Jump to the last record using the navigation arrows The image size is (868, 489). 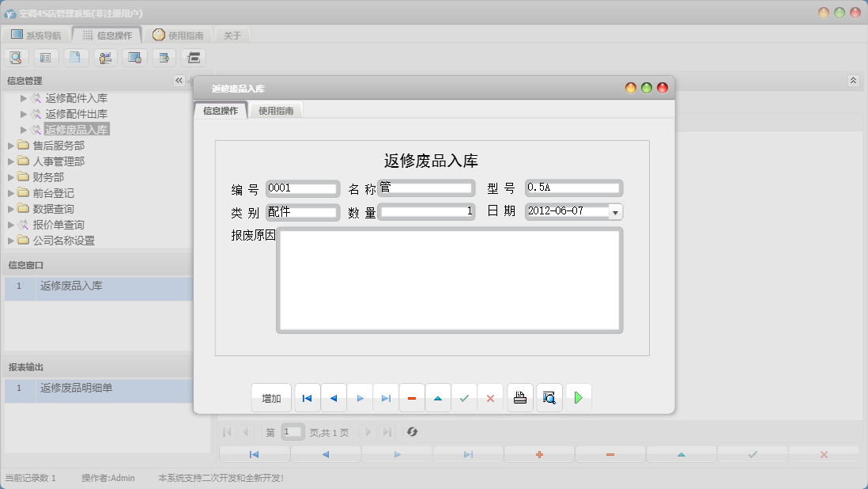click(386, 397)
